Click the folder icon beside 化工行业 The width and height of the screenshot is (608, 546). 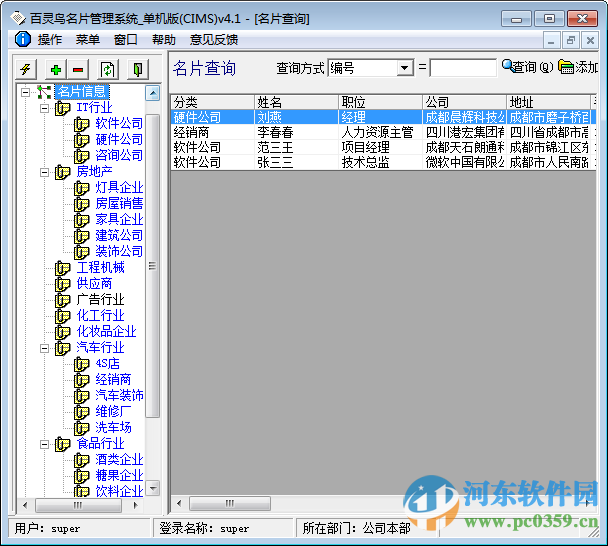coord(62,316)
